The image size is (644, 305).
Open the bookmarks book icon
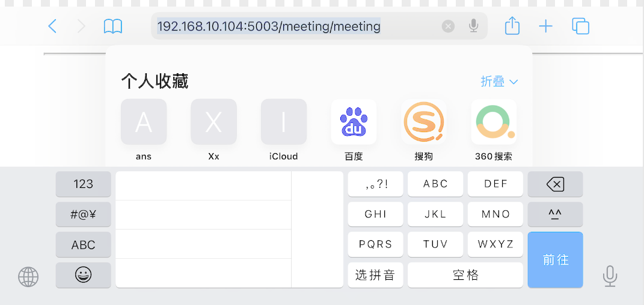[x=112, y=26]
